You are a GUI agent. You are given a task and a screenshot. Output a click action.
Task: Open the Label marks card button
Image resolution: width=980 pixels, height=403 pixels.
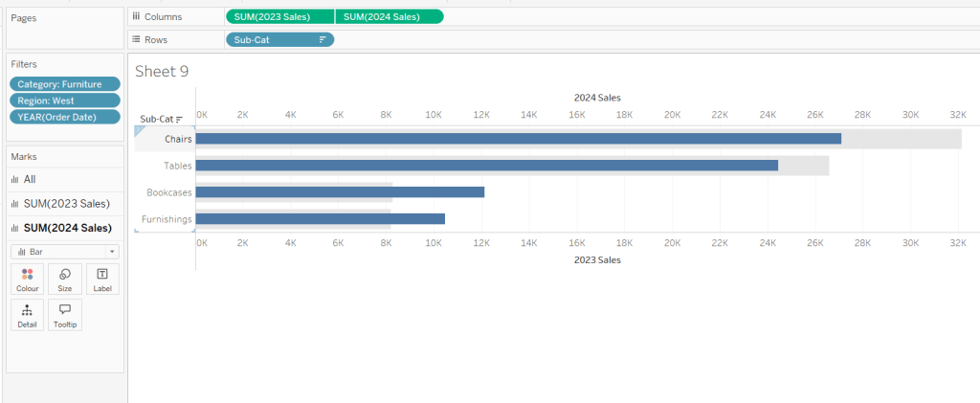pyautogui.click(x=101, y=279)
